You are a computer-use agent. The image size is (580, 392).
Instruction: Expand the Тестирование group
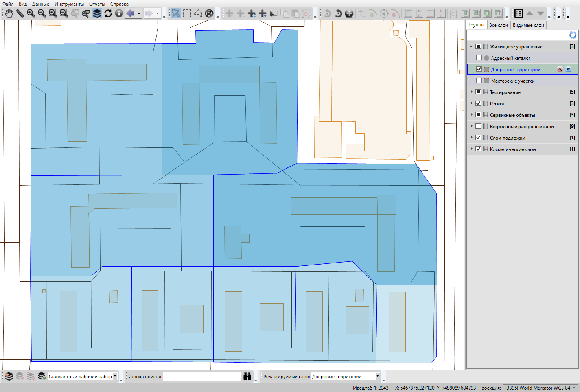click(x=471, y=92)
